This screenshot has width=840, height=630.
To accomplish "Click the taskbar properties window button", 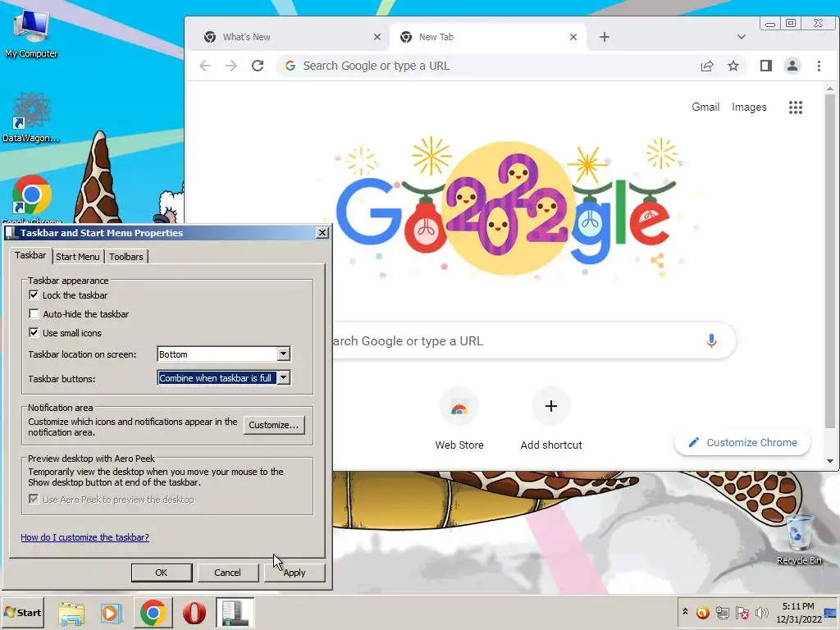I will pos(235,613).
